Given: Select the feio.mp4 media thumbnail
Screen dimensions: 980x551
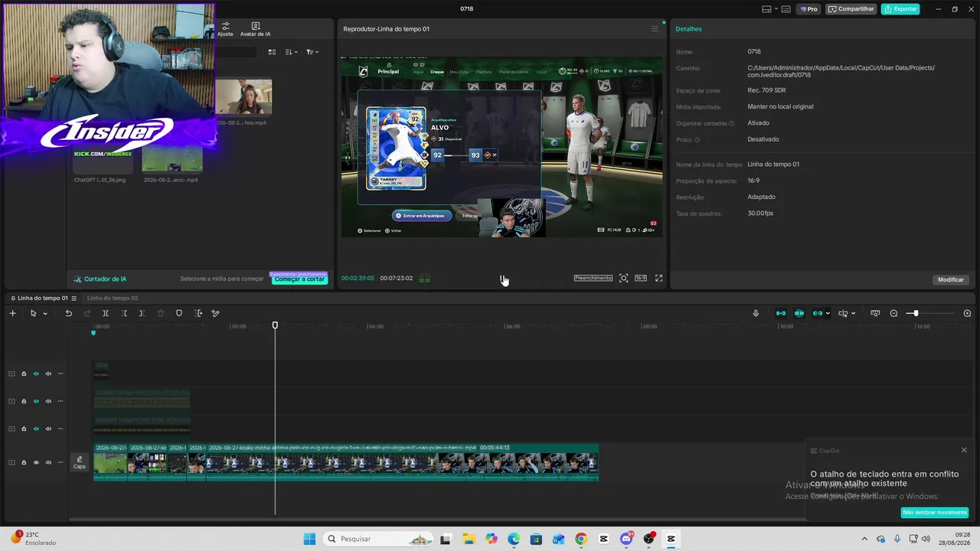Looking at the screenshot, I should click(x=243, y=97).
